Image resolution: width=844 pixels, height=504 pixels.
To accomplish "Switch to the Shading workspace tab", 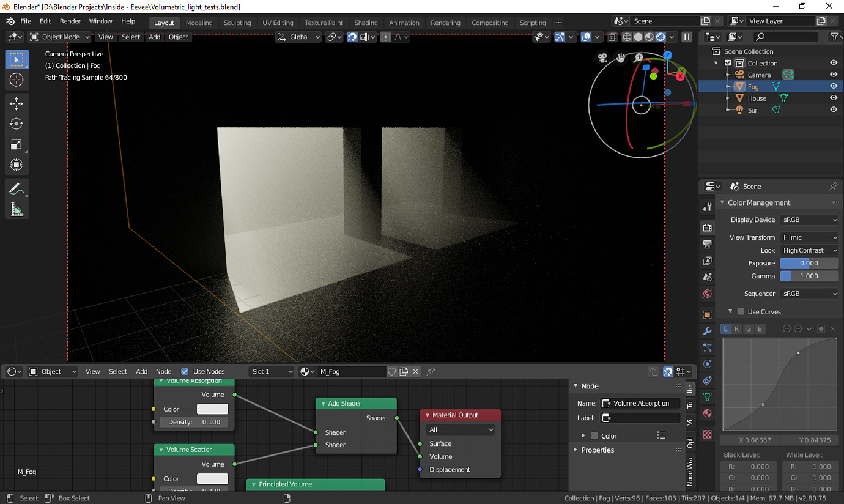I will (366, 23).
